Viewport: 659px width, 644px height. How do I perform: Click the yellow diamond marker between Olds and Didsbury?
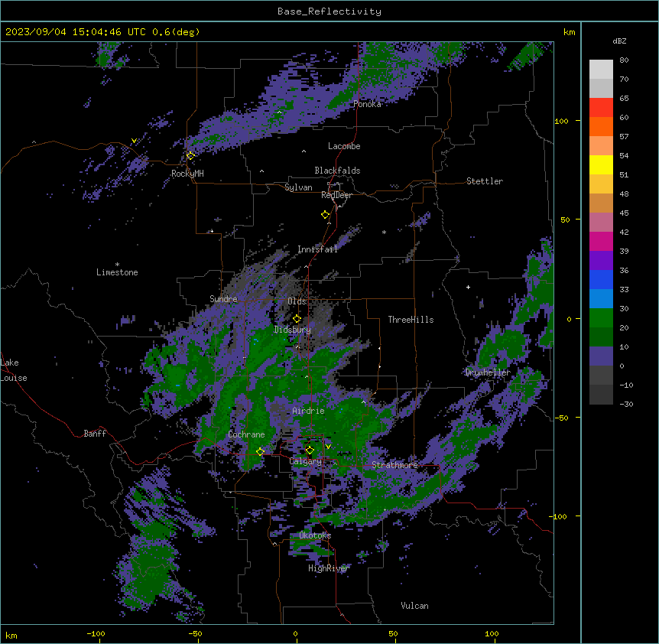tap(297, 319)
